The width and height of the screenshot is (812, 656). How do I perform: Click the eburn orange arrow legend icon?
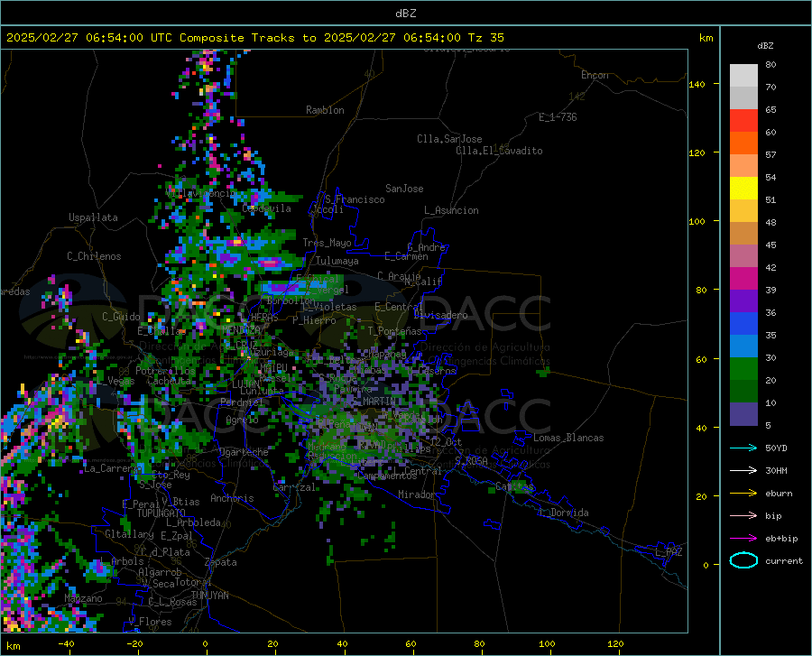pos(743,494)
